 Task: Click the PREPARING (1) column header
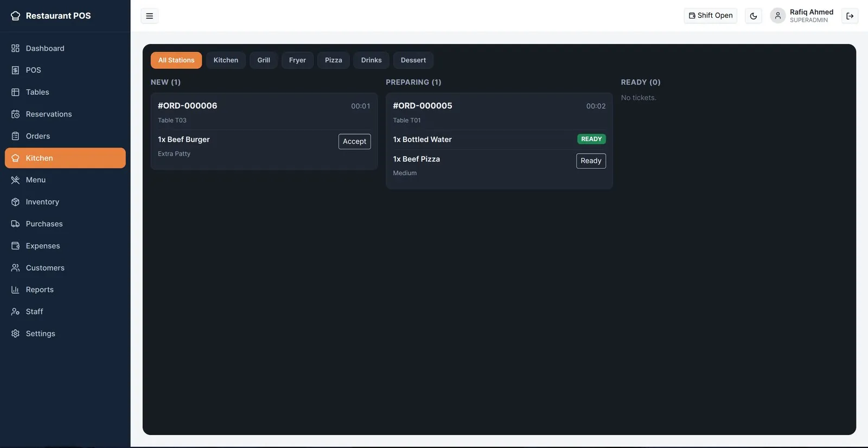pos(413,82)
